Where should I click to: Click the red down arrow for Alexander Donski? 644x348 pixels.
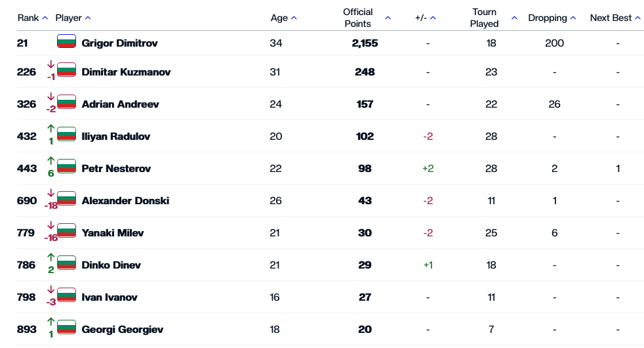click(50, 192)
